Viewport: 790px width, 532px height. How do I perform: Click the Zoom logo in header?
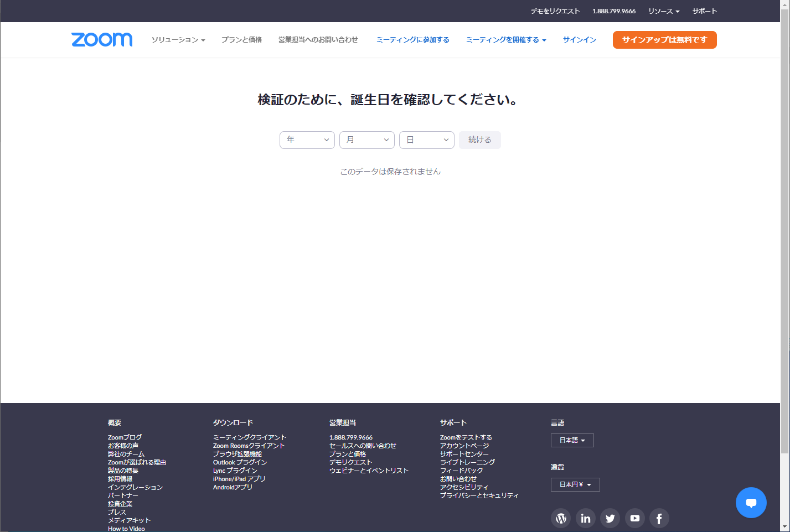102,39
